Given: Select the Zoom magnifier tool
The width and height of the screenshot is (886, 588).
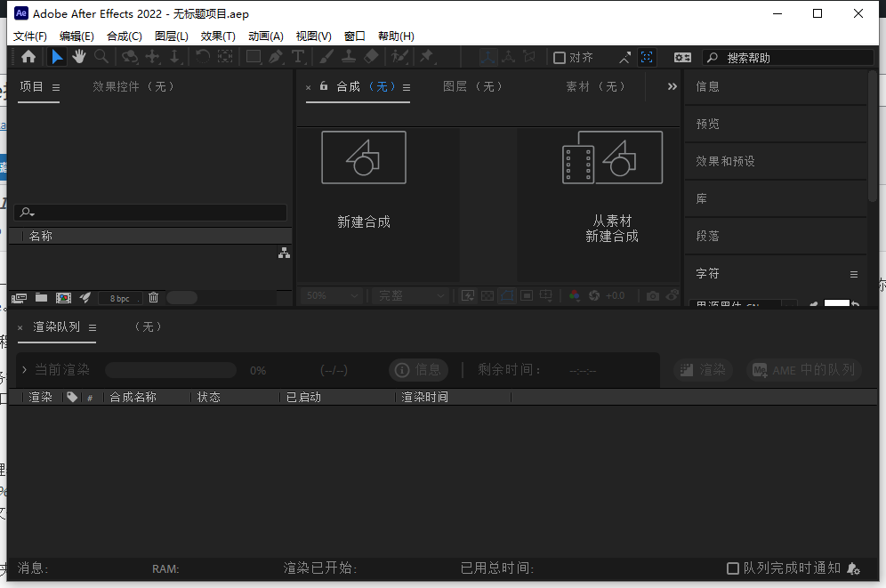Looking at the screenshot, I should 101,56.
